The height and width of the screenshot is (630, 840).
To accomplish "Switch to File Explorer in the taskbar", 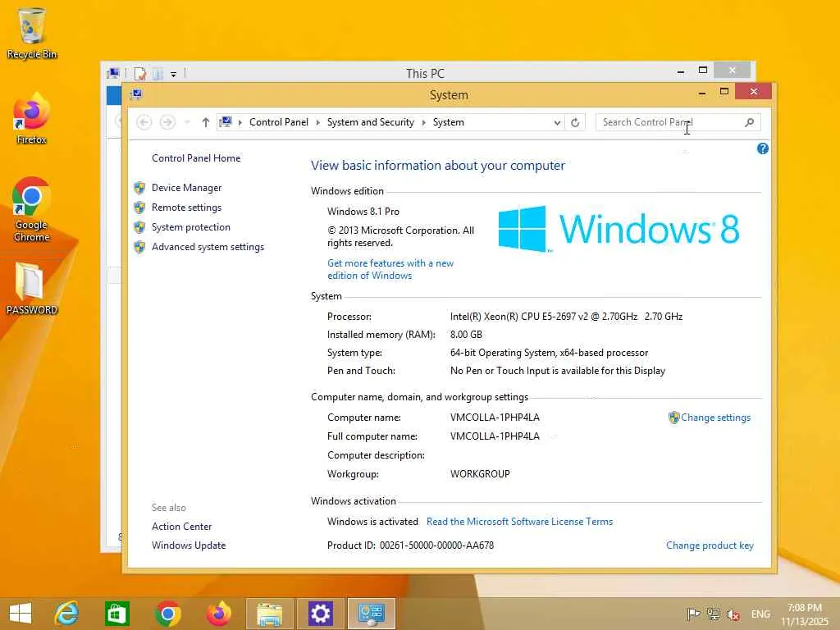I will [269, 614].
